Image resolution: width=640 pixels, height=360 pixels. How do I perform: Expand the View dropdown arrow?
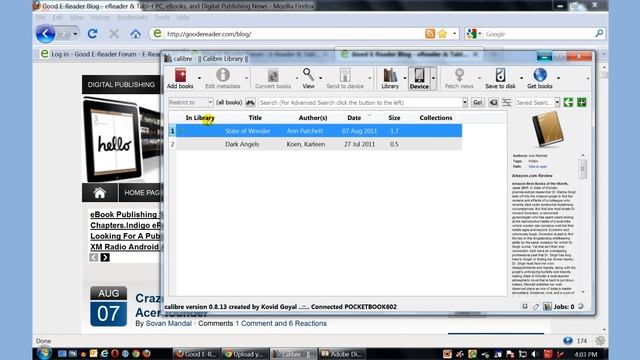pyautogui.click(x=321, y=78)
